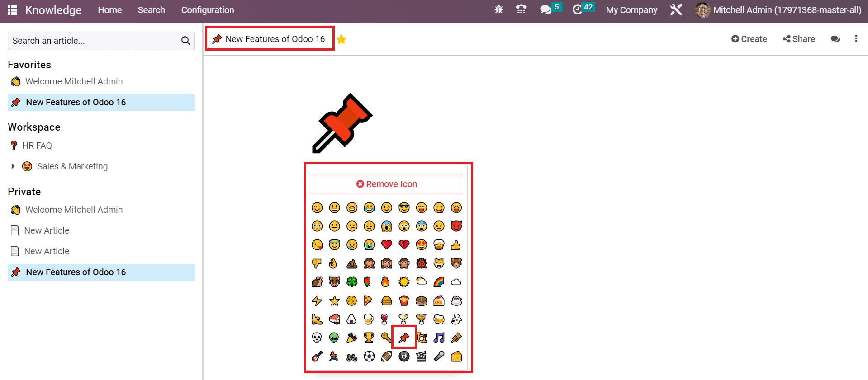Select the trophy emoji

[369, 338]
